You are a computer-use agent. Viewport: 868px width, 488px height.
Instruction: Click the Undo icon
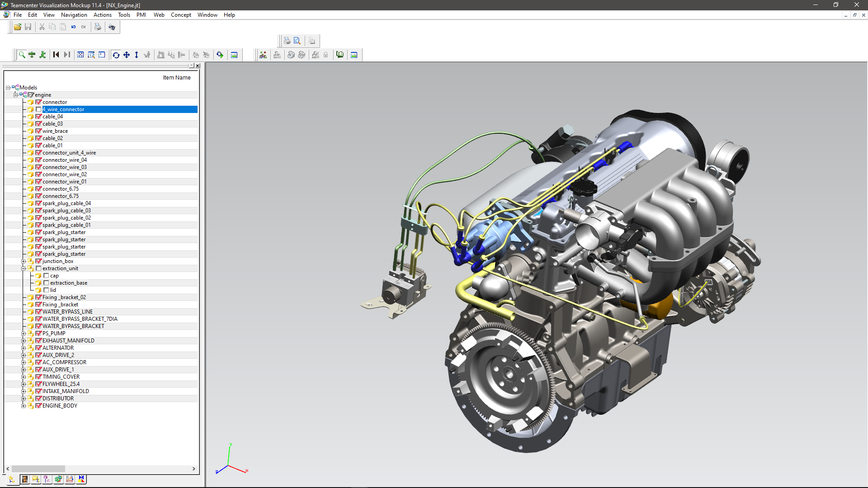point(73,27)
